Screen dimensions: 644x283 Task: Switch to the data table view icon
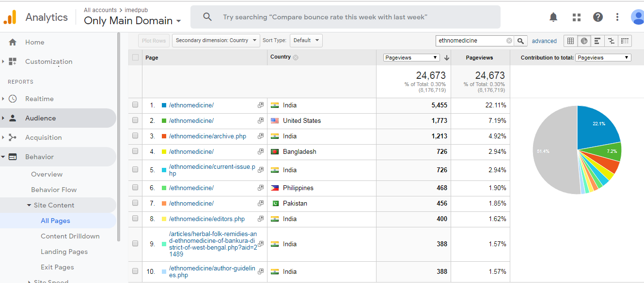click(x=571, y=41)
